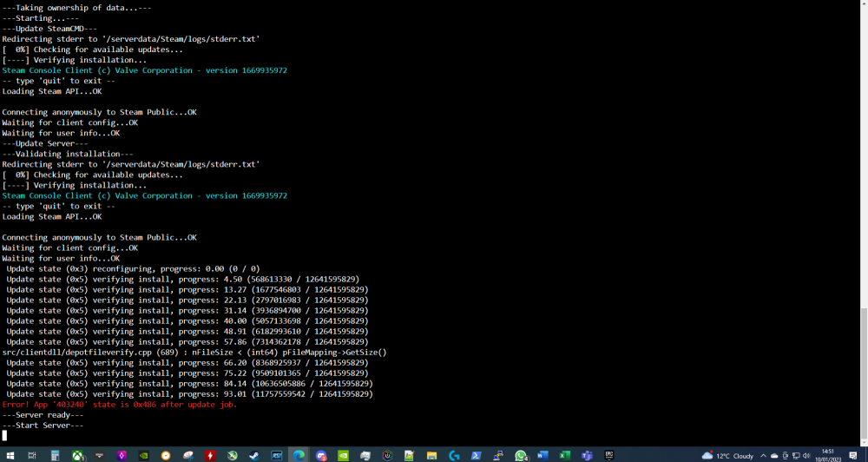This screenshot has width=868, height=462.
Task: Click the '---Server ready---' line
Action: tap(43, 415)
